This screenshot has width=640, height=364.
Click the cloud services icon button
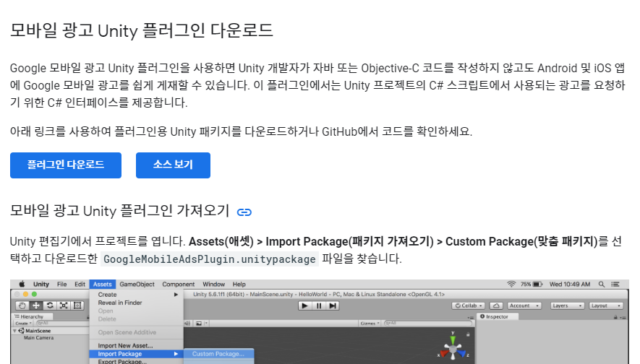496,305
